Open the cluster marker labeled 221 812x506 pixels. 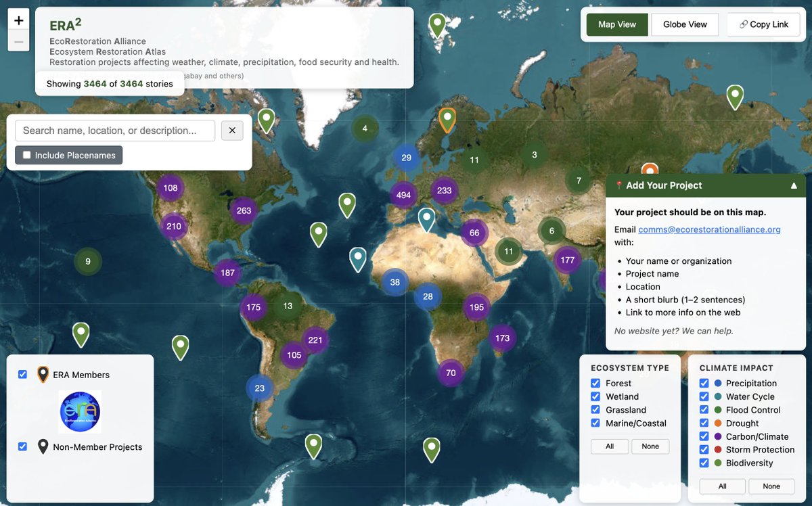coord(315,340)
